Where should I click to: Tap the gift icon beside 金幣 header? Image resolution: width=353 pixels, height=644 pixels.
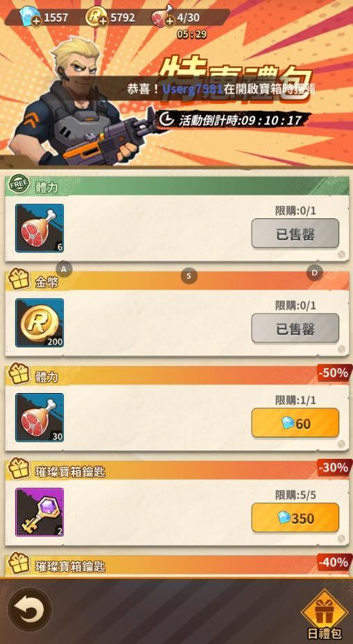pos(19,279)
